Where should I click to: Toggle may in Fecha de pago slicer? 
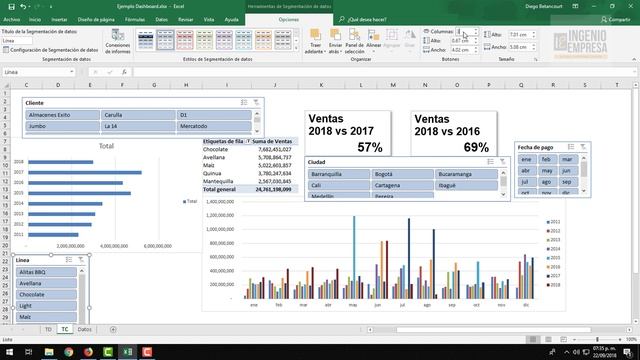(x=547, y=171)
